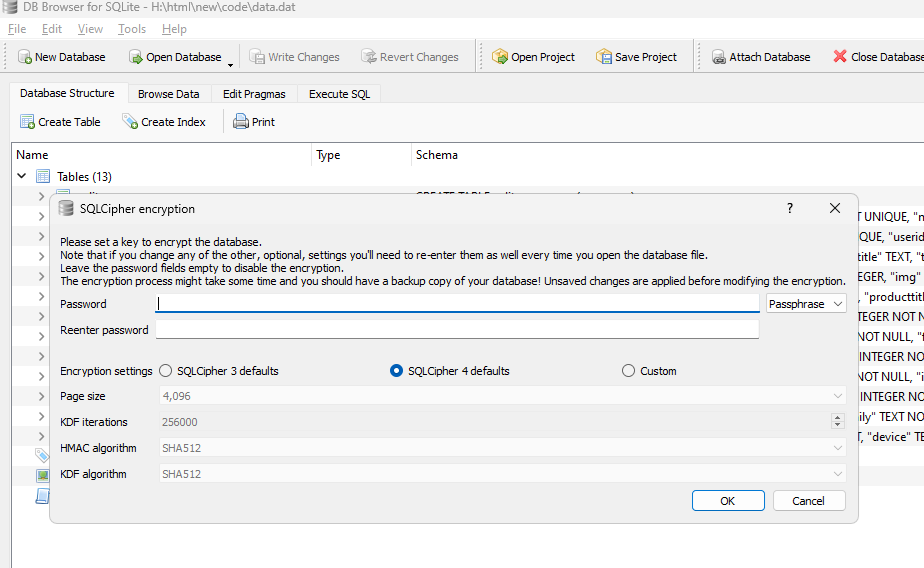Click the Close Database icon

(840, 57)
